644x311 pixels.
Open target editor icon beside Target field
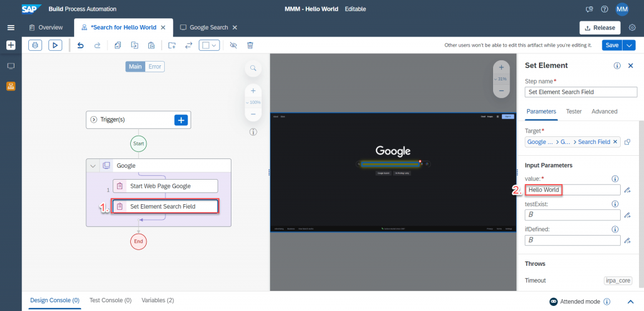pyautogui.click(x=627, y=142)
